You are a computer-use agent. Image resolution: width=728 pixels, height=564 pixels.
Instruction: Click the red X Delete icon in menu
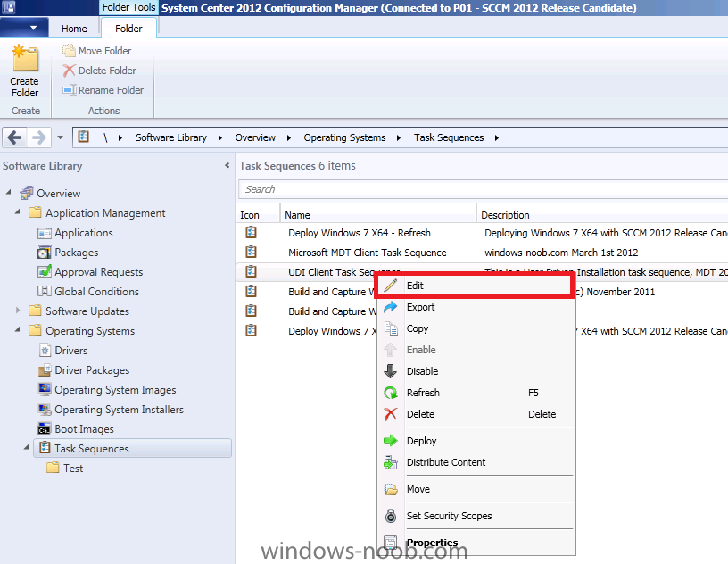pos(391,414)
